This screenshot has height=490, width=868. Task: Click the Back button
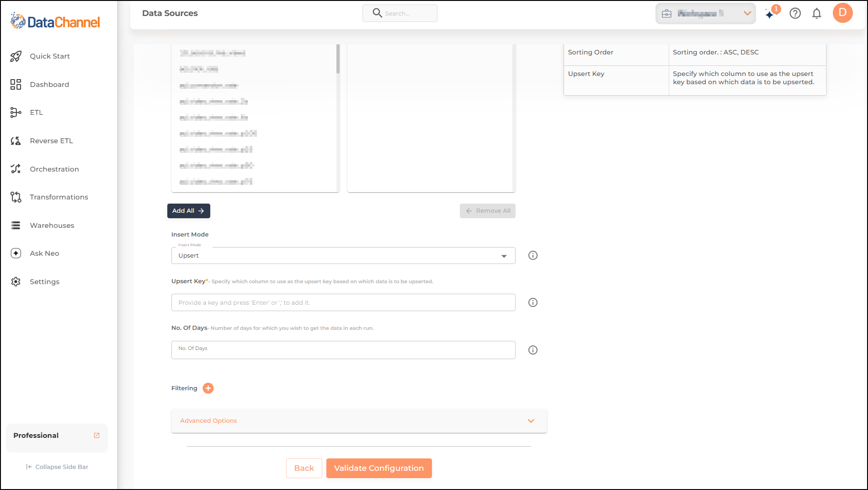[304, 468]
